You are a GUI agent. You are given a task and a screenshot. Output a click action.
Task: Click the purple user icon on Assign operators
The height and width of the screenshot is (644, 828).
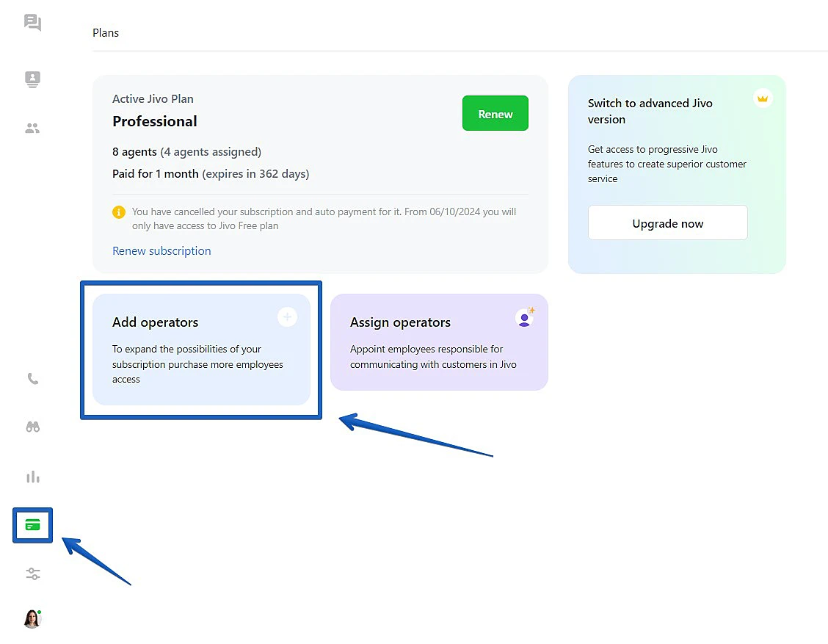click(524, 318)
